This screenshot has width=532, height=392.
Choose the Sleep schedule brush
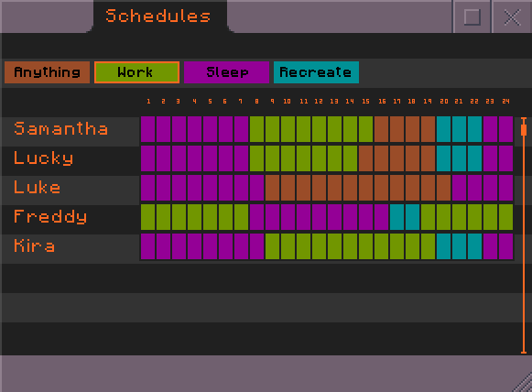click(227, 72)
